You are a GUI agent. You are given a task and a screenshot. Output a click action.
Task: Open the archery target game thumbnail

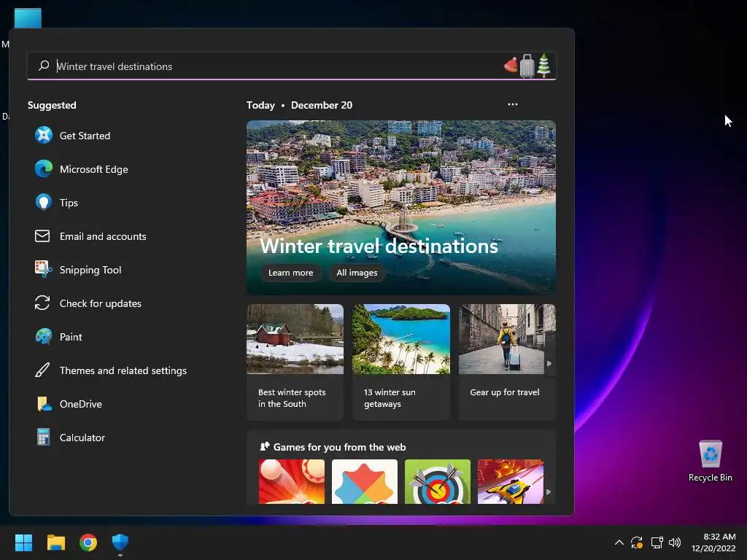coord(438,481)
